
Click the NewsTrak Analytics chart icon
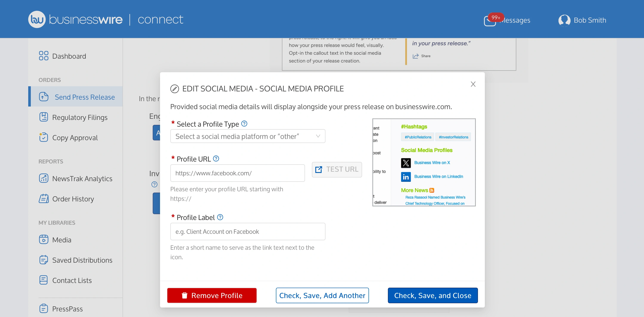point(44,178)
